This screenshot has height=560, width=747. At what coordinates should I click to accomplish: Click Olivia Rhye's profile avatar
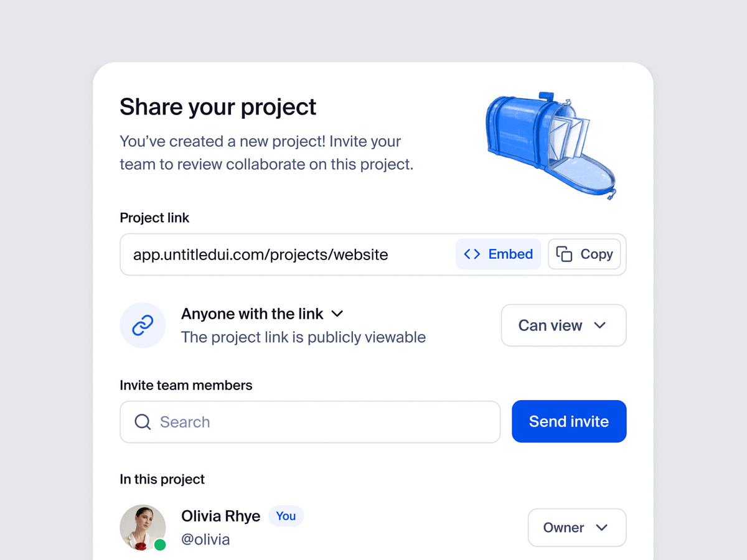point(143,527)
